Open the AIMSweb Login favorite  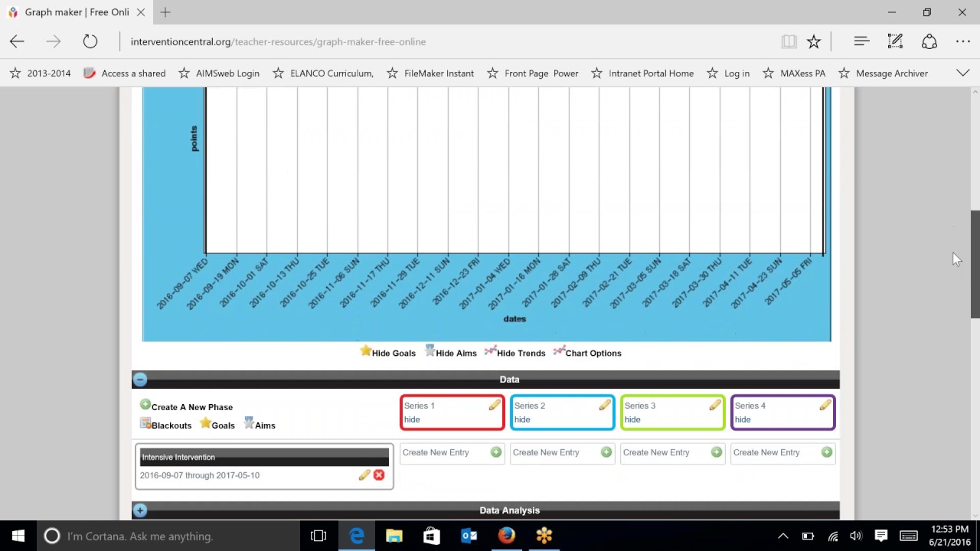point(227,73)
